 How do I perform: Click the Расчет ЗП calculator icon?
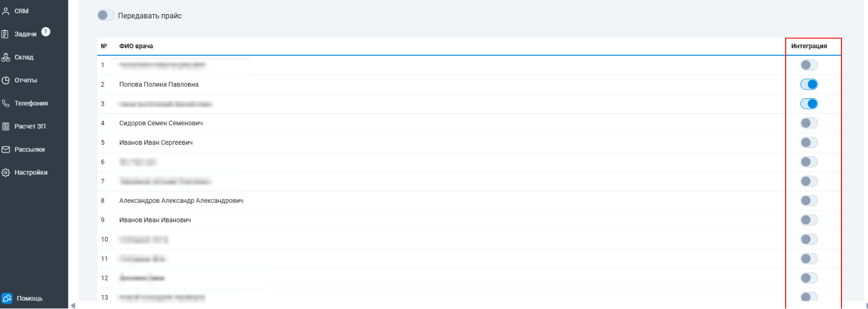[x=5, y=126]
